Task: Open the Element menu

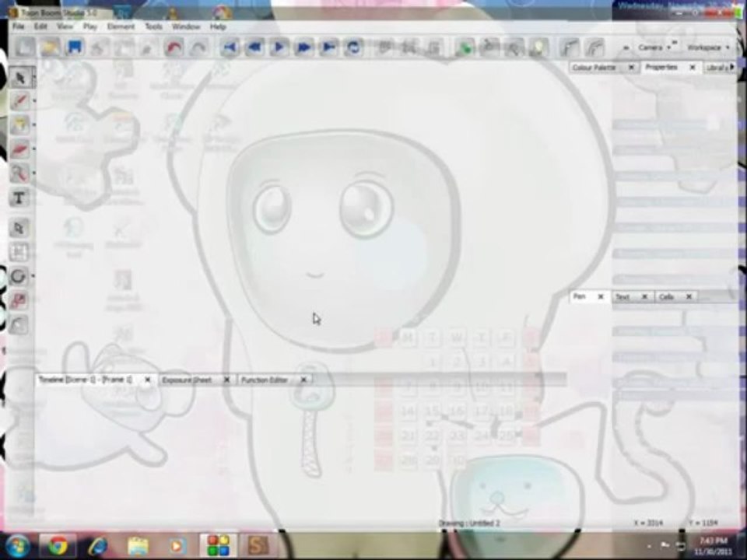Action: (121, 26)
